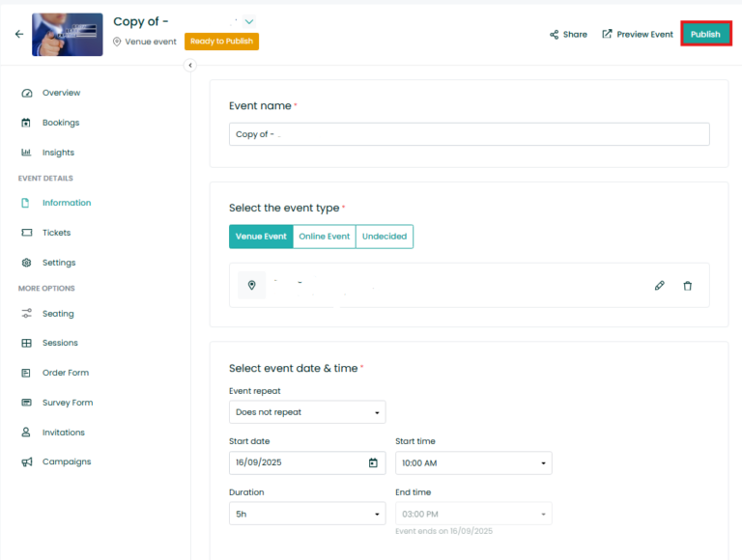This screenshot has height=560, width=742.
Task: Select Online Event type
Action: pos(325,237)
